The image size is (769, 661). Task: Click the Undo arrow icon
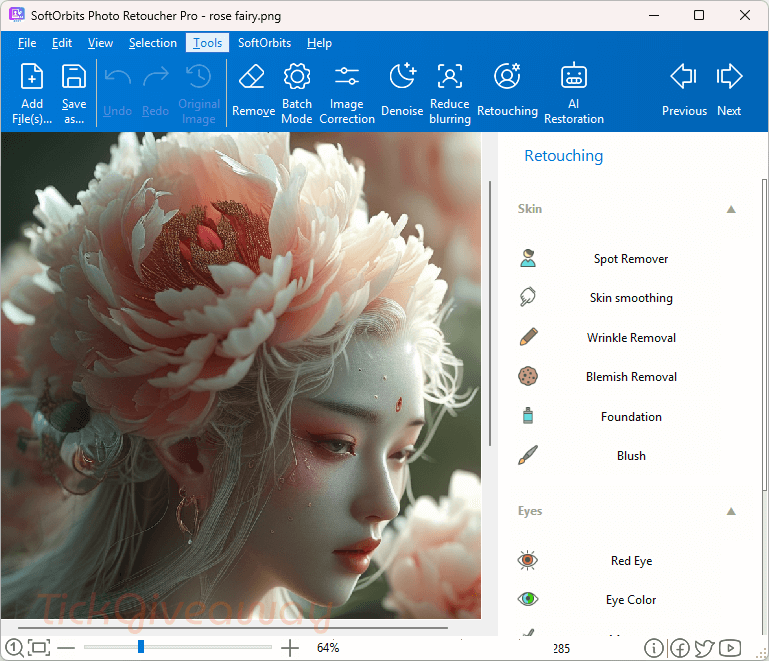pos(118,76)
